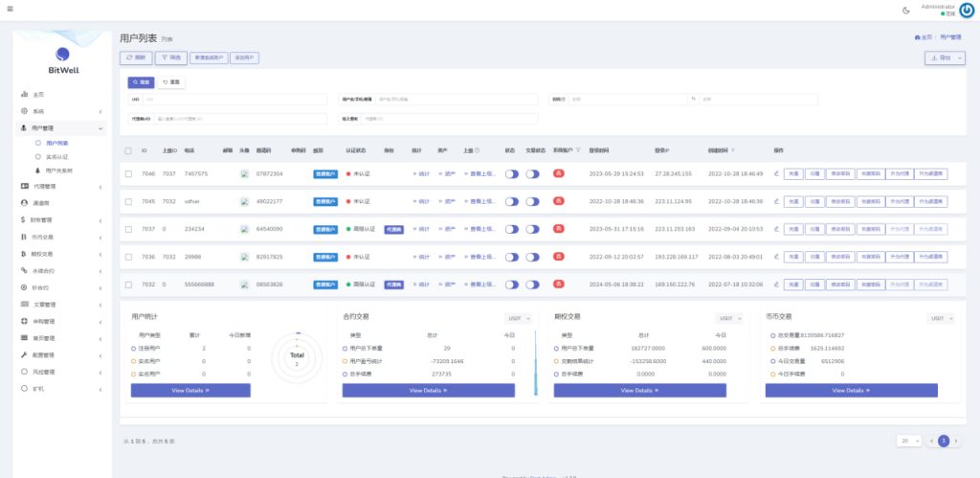The height and width of the screenshot is (478, 980).
Task: Open the page size 20 dropdown
Action: coord(909,441)
